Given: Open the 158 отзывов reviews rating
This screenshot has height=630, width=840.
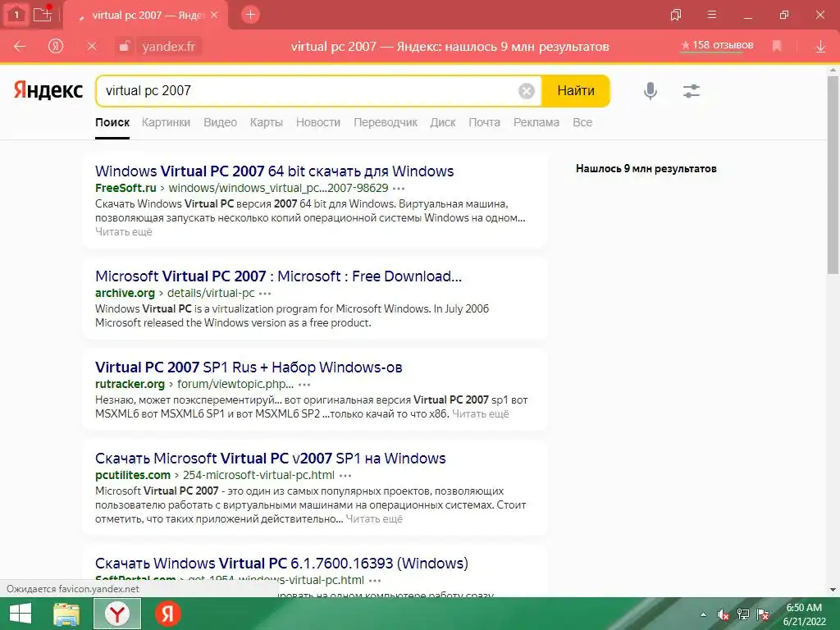Looking at the screenshot, I should 717,46.
